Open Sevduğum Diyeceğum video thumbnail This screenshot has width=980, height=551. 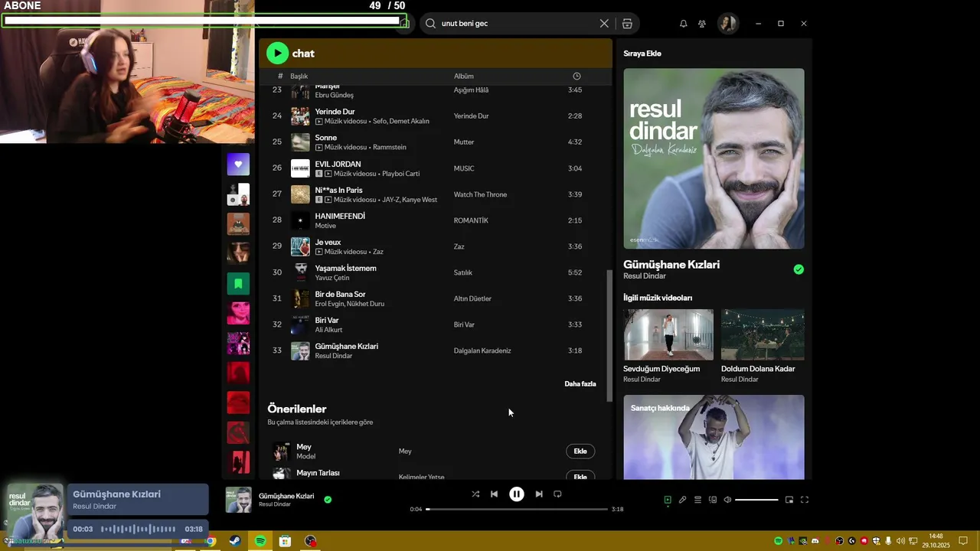(668, 334)
